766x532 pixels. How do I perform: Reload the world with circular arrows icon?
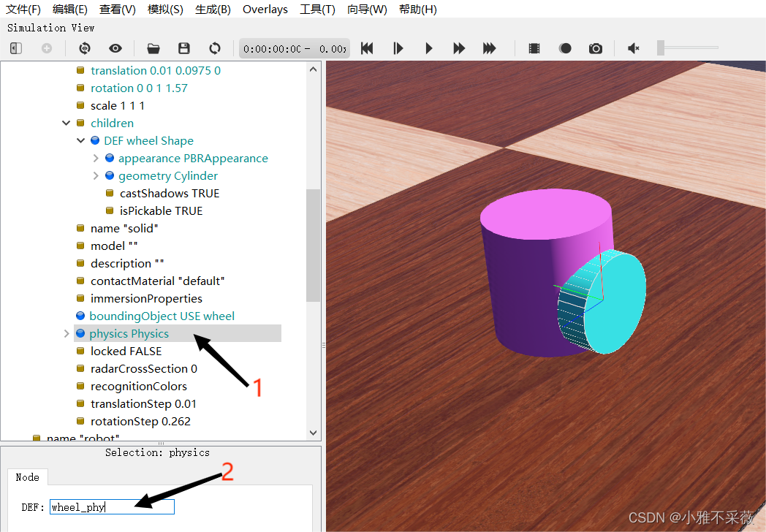tap(214, 48)
